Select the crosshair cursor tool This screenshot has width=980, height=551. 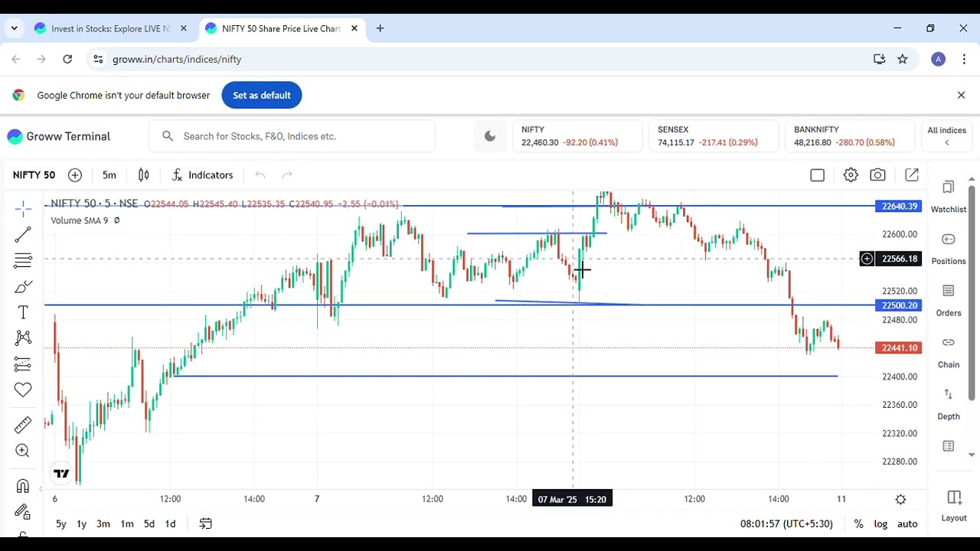click(23, 208)
